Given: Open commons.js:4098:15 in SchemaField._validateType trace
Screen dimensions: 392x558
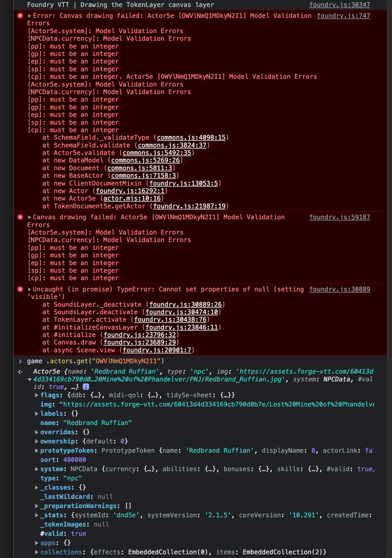Looking at the screenshot, I should click(x=191, y=137).
